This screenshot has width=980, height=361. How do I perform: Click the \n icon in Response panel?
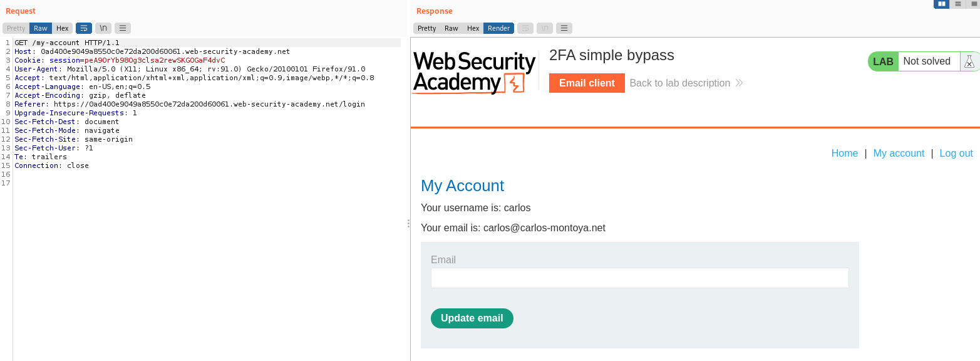point(545,28)
